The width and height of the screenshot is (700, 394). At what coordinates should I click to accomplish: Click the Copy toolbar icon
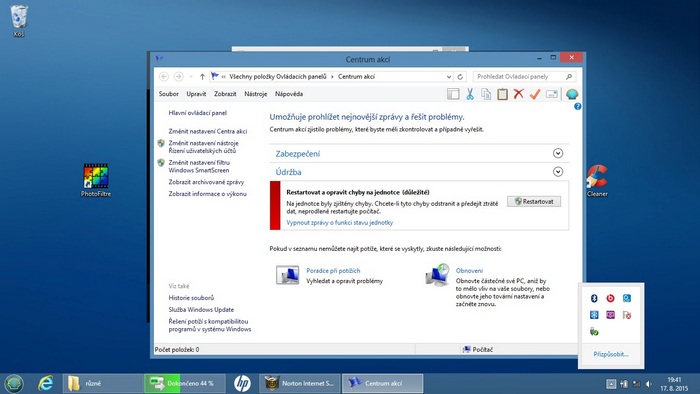point(486,94)
